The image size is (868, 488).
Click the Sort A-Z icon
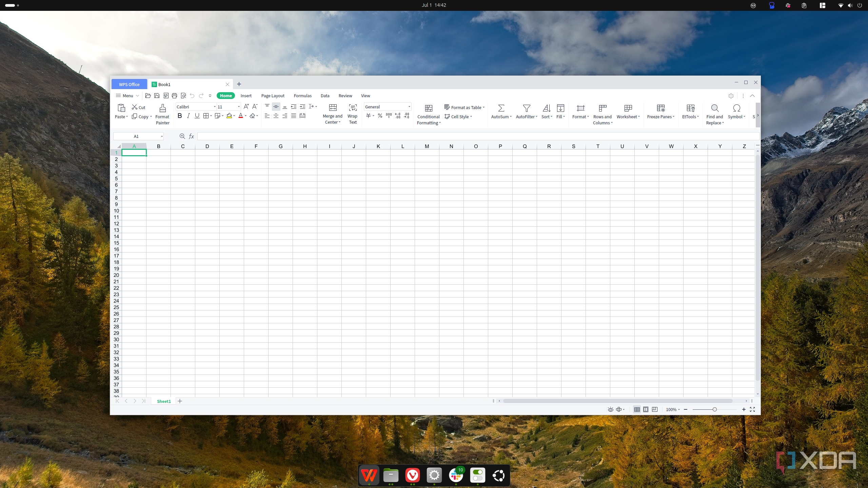coord(547,108)
